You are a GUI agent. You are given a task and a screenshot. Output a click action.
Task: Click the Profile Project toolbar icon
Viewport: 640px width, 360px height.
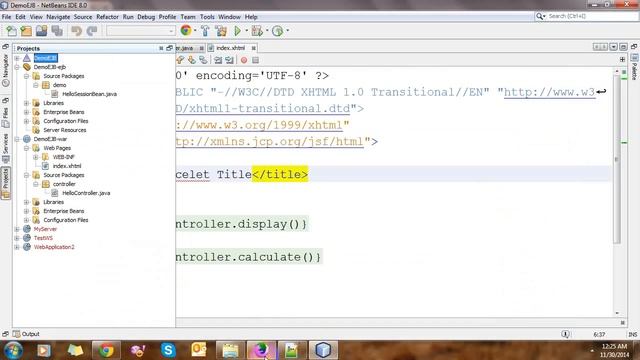pos(277,31)
